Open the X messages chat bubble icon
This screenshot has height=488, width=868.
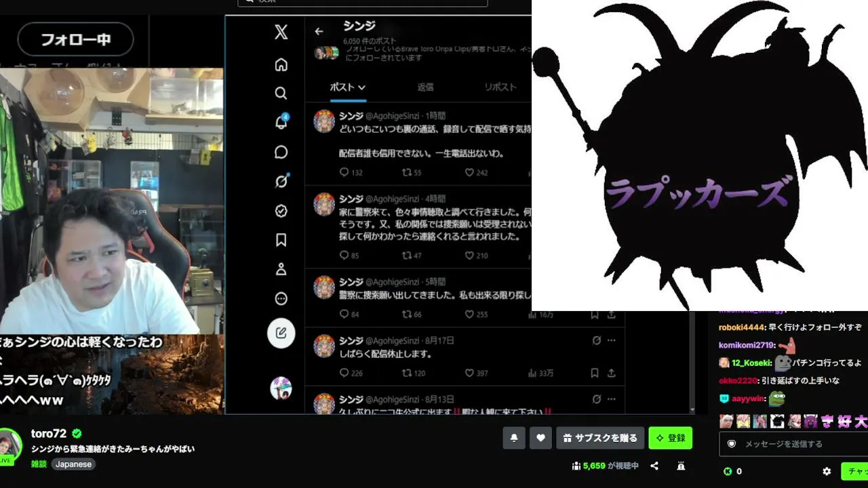point(281,152)
